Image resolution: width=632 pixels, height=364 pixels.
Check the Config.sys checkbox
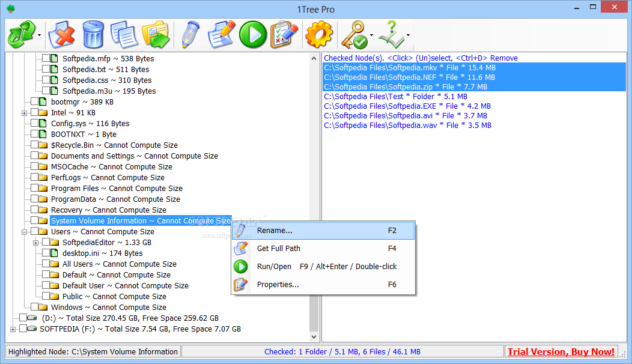(x=35, y=123)
